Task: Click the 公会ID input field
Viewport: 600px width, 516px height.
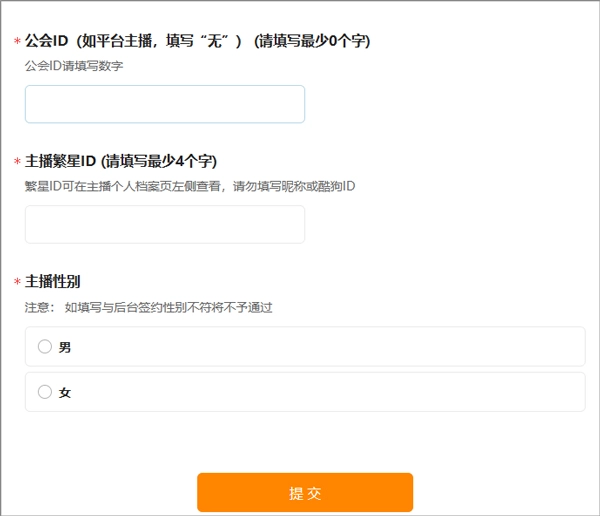Action: coord(165,104)
